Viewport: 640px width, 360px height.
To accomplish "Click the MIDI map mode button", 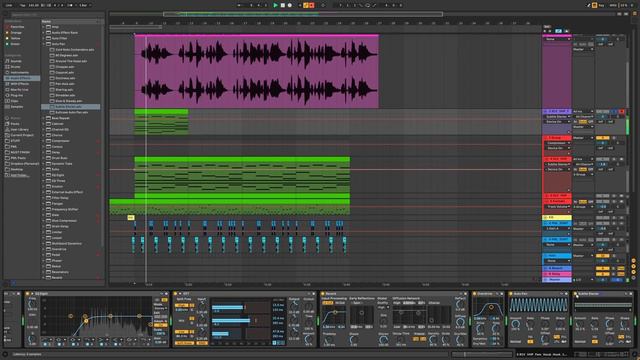I will pos(613,5).
